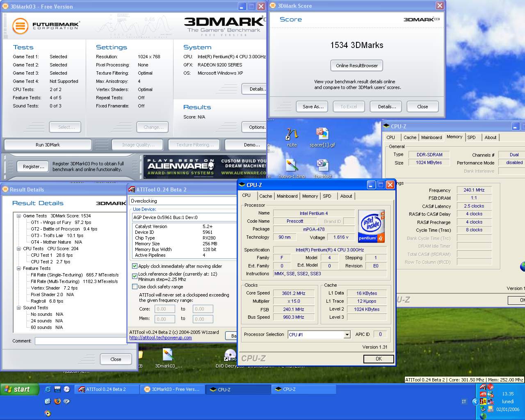525x420 pixels.
Task: Launch Firefox from Quick Launch
Action: 57,401
